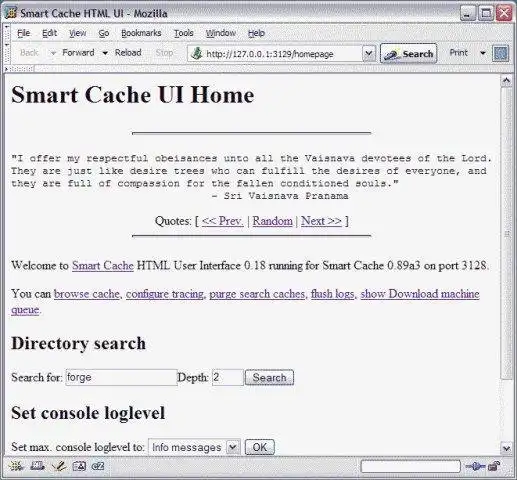Click the Search for text field containing forge
Viewport: 517px width, 480px height.
tap(121, 378)
